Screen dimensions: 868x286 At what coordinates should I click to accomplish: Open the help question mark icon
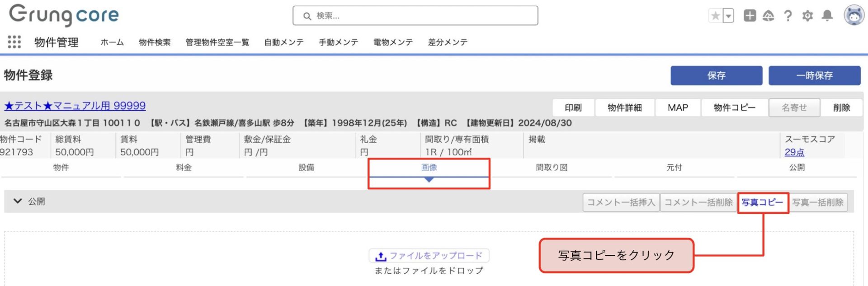(788, 16)
